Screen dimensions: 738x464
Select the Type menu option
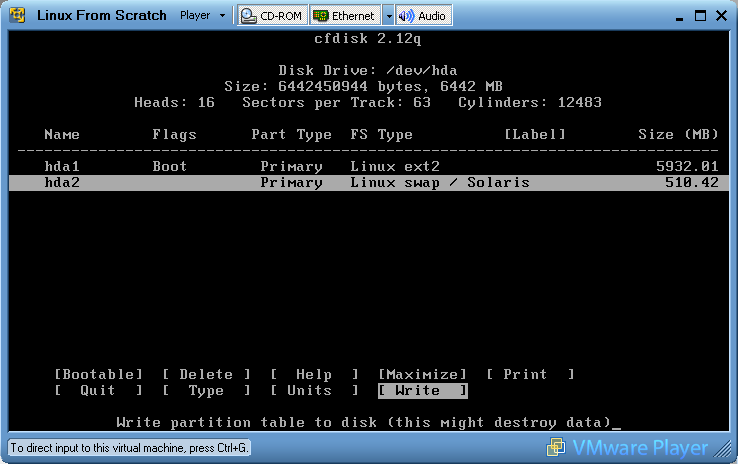tap(206, 391)
